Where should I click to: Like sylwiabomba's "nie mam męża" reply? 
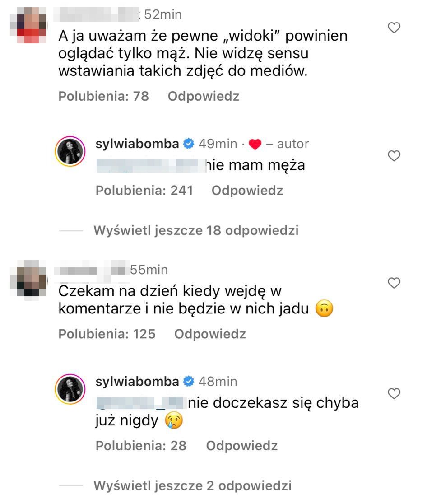click(x=394, y=156)
